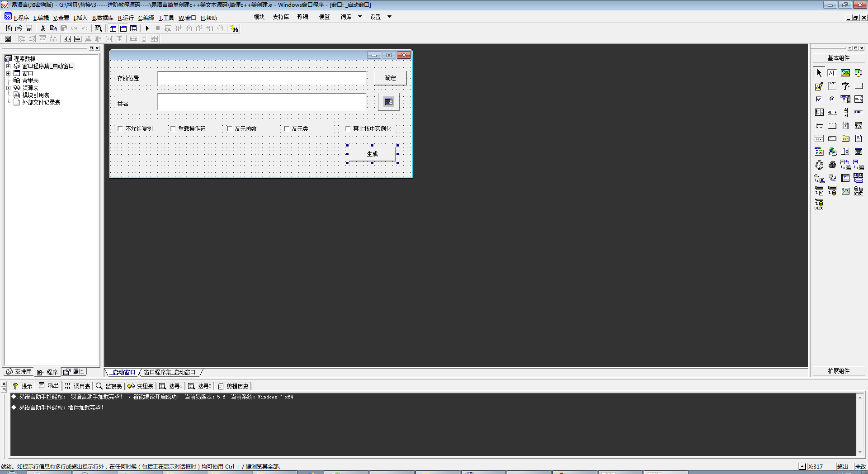
Task: Toggle the 友元类 checkbox
Action: tap(287, 128)
